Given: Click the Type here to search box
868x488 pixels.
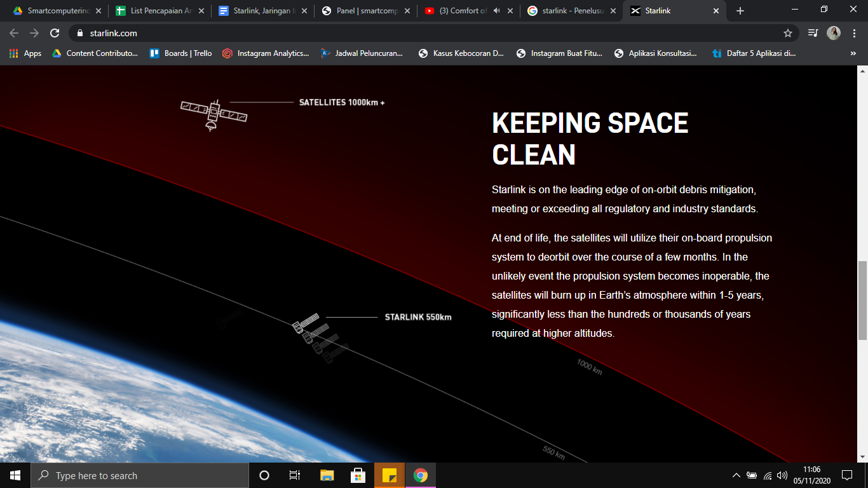Looking at the screenshot, I should (x=140, y=475).
